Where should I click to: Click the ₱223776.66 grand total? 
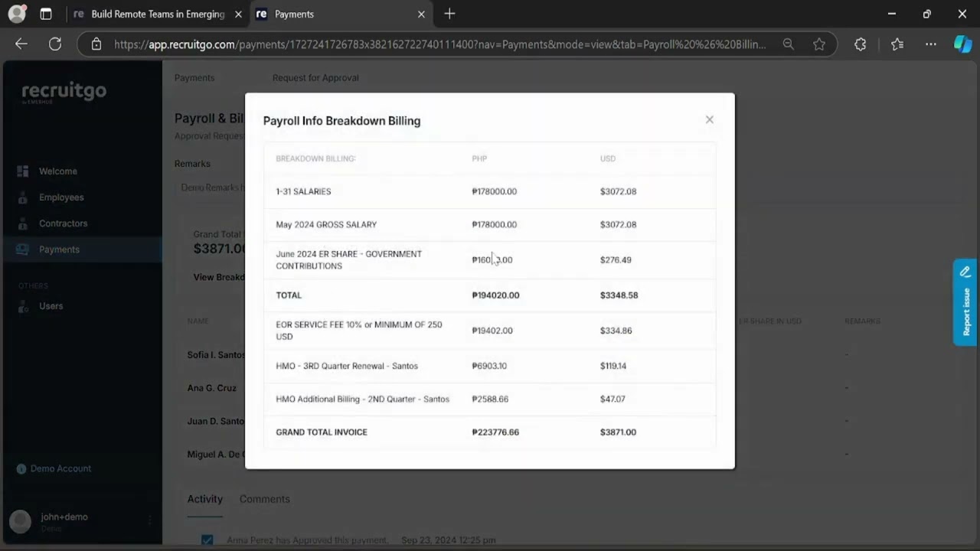coord(495,432)
